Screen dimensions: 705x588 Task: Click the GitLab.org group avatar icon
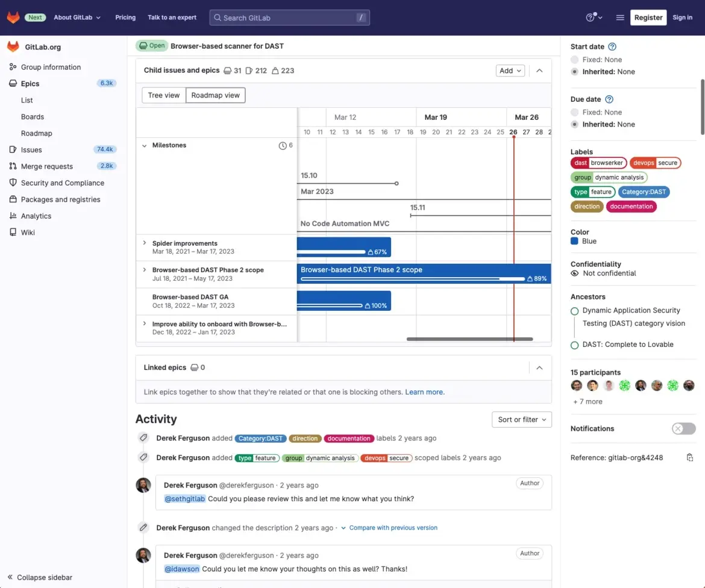[x=13, y=47]
